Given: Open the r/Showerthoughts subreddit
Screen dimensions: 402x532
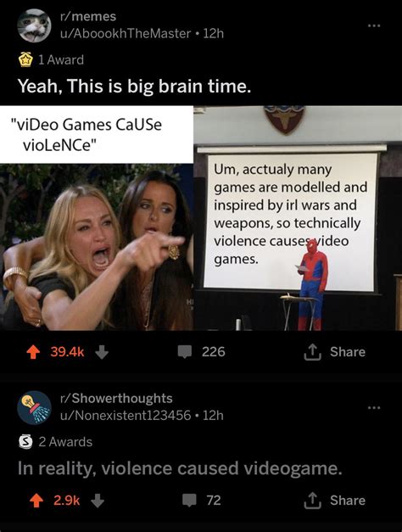Looking at the screenshot, I should 116,398.
